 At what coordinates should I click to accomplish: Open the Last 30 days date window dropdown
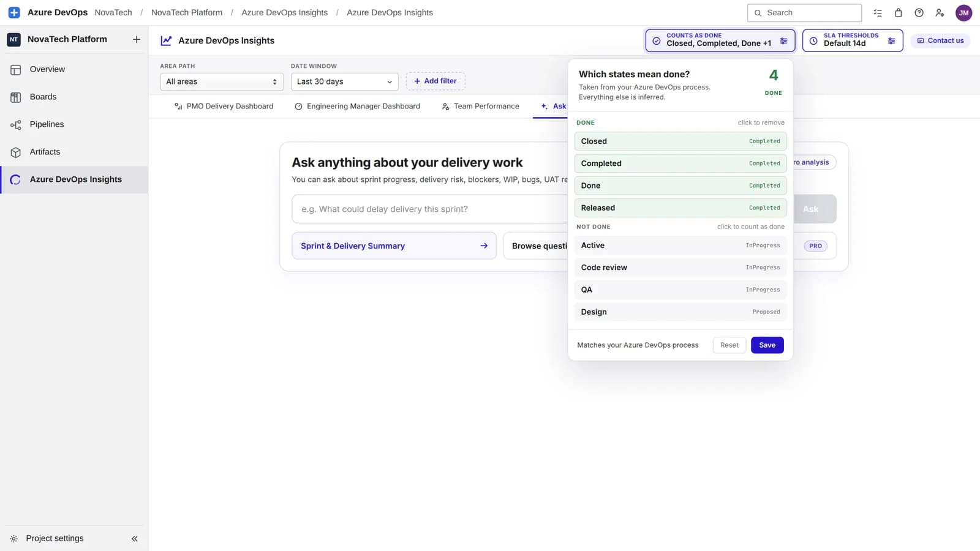344,81
